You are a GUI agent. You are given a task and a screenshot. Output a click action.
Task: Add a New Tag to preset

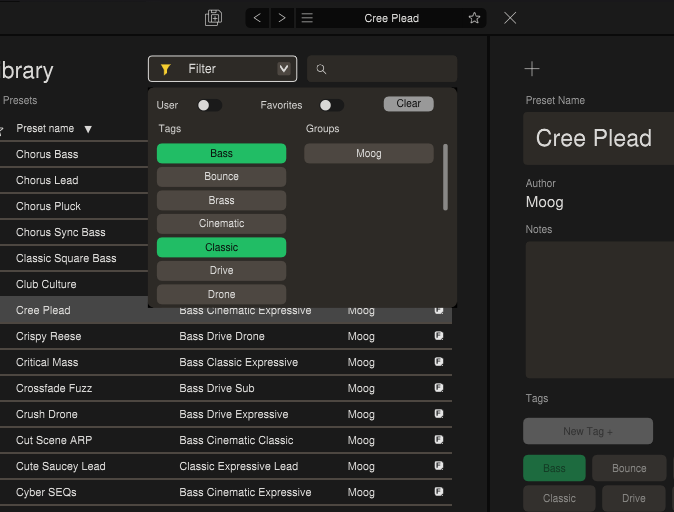click(588, 431)
